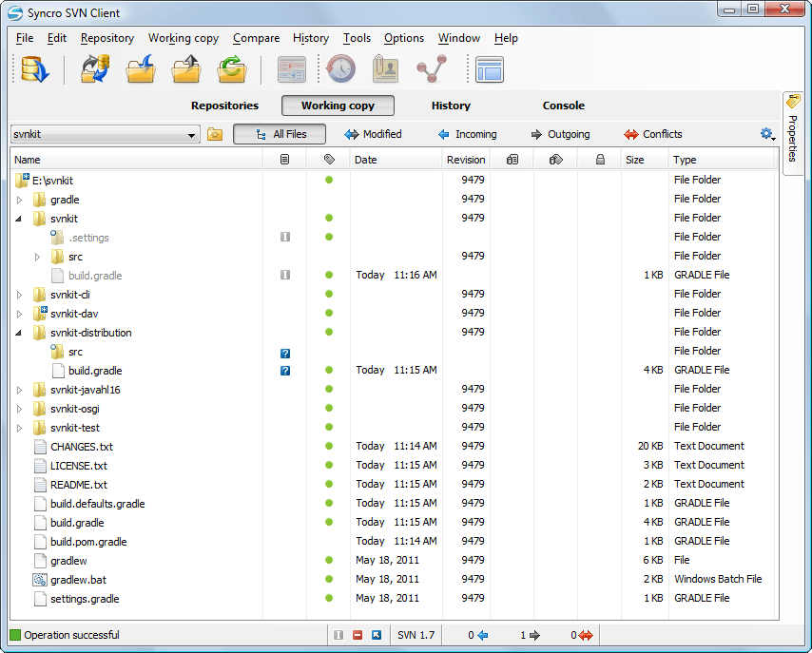Toggle the blue external icon in status bar

pyautogui.click(x=377, y=635)
